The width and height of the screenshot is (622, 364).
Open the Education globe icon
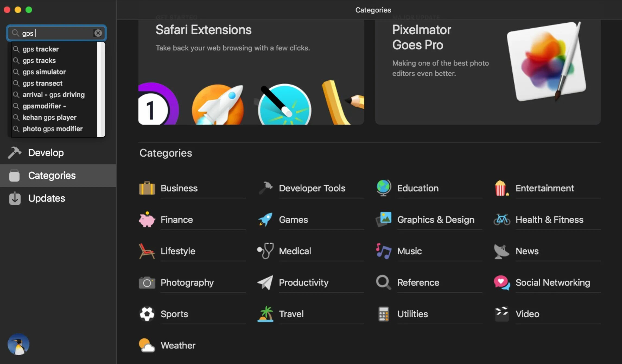[383, 188]
